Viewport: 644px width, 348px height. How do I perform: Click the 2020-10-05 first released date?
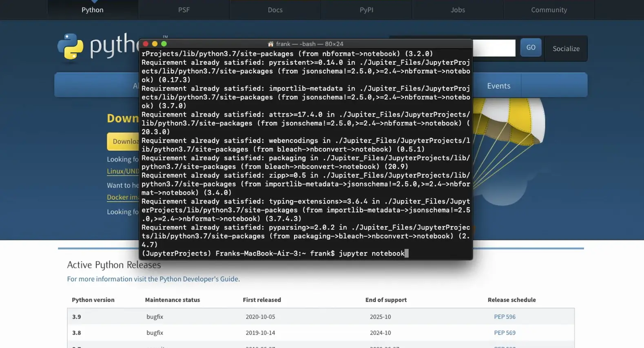pos(260,317)
